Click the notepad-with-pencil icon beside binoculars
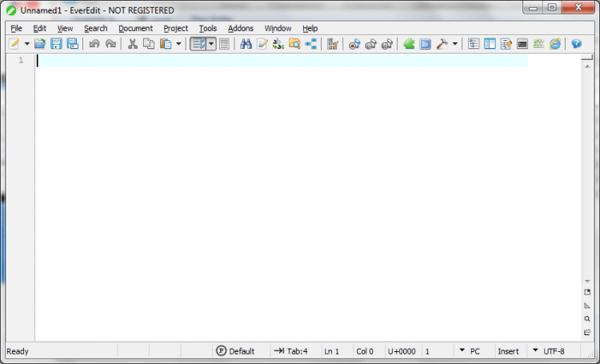Image resolution: width=600 pixels, height=364 pixels. tap(262, 44)
